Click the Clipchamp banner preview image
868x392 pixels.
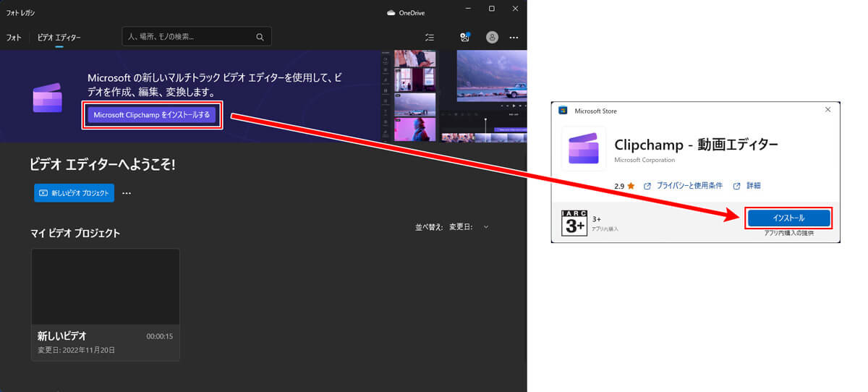click(x=454, y=95)
